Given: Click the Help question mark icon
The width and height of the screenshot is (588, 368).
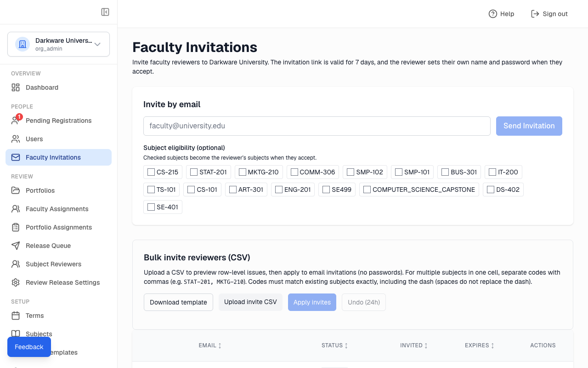Looking at the screenshot, I should point(493,14).
